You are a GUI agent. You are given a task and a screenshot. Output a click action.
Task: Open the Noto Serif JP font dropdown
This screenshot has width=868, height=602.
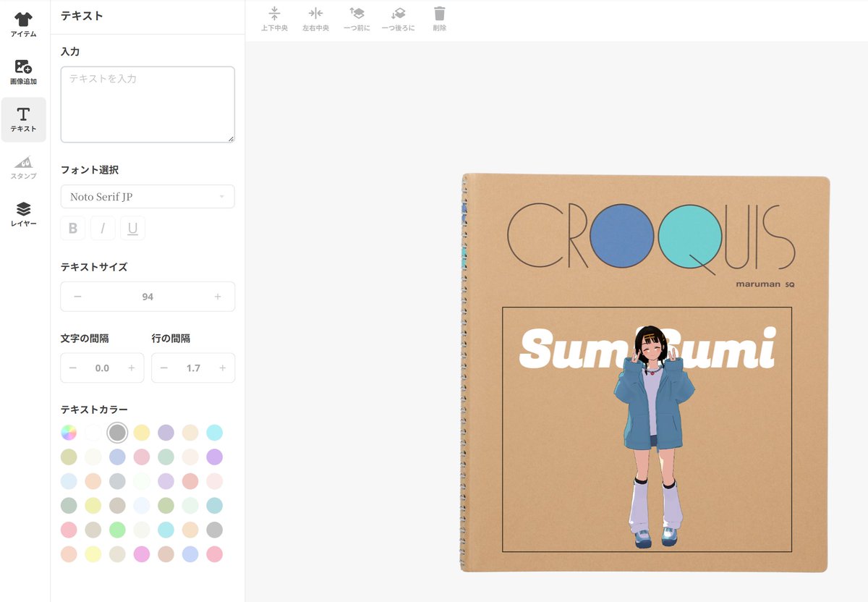click(148, 197)
